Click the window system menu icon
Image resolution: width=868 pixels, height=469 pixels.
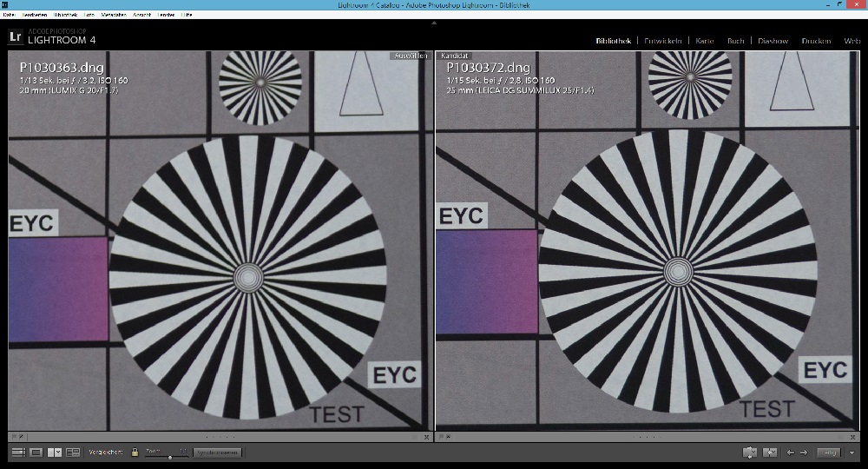[4, 4]
